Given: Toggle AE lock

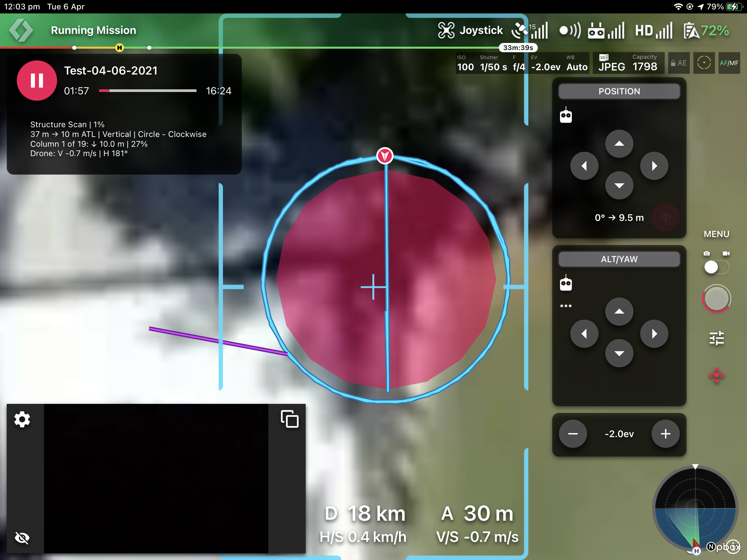Looking at the screenshot, I should [x=679, y=63].
